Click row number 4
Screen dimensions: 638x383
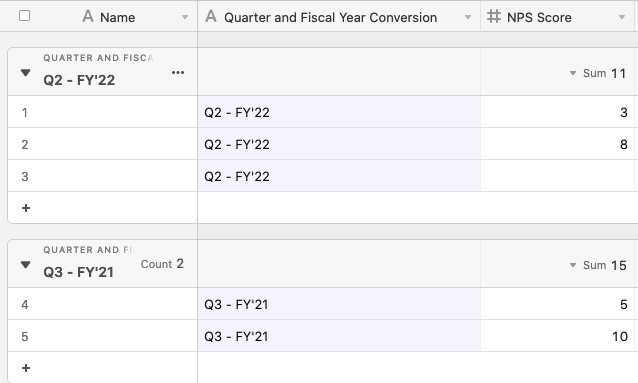point(25,304)
